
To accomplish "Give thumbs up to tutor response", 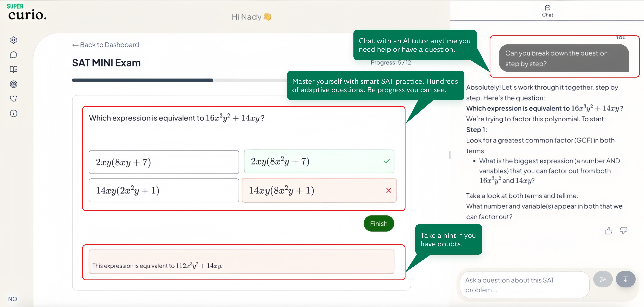I will [x=608, y=231].
